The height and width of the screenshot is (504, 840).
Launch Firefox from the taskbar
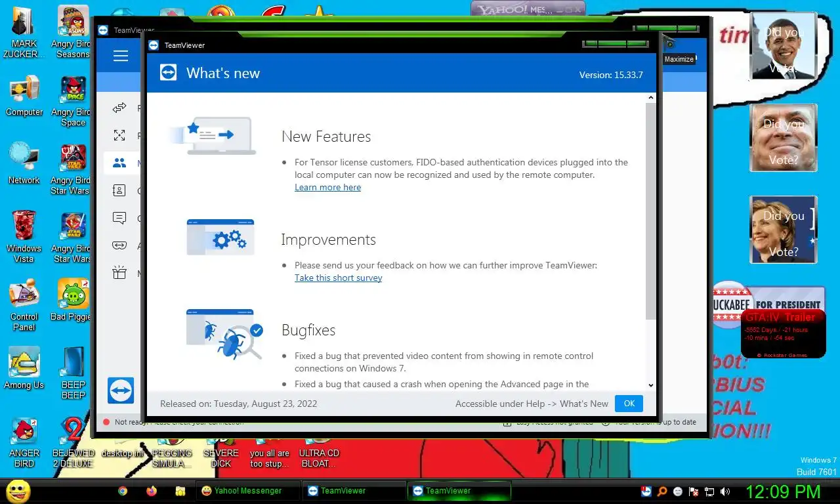[152, 491]
